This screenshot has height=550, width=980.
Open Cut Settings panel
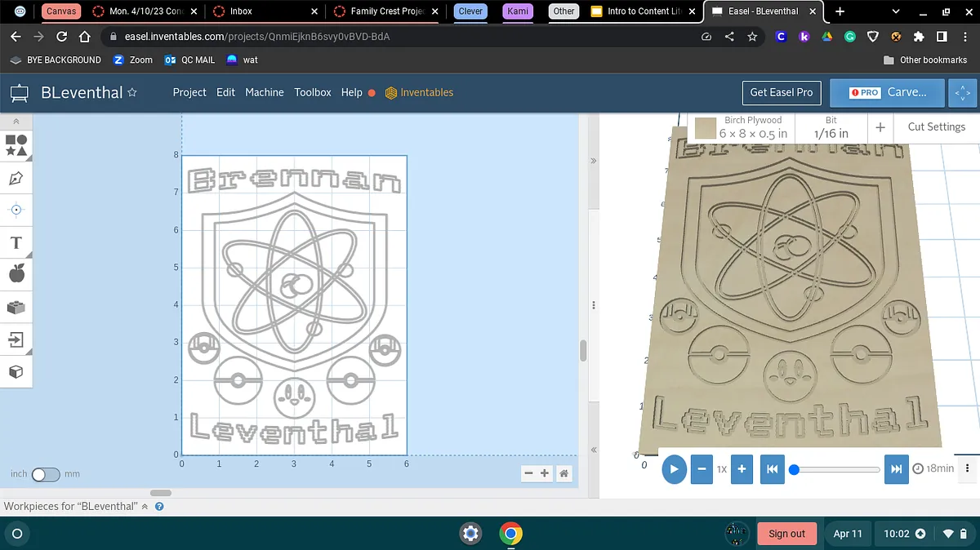click(x=936, y=127)
